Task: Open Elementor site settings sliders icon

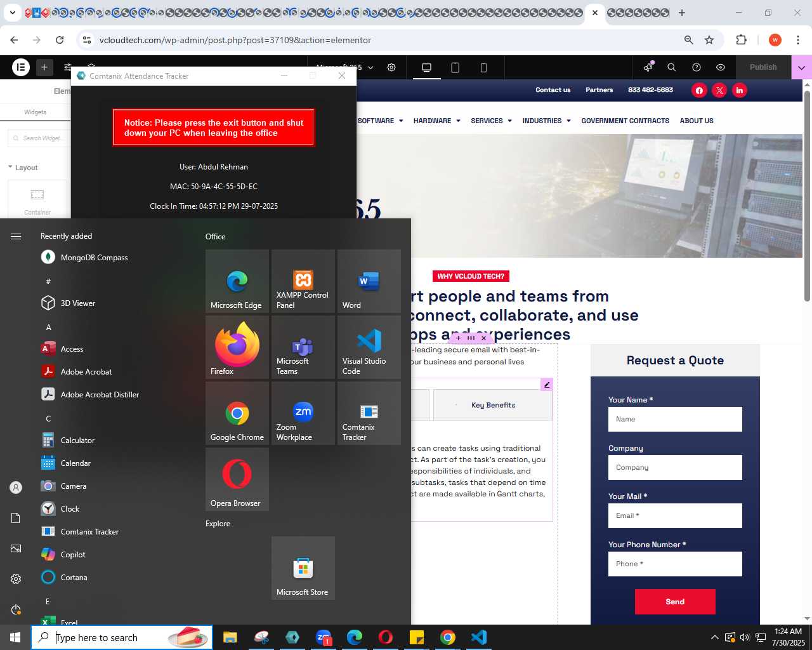Action: click(67, 67)
